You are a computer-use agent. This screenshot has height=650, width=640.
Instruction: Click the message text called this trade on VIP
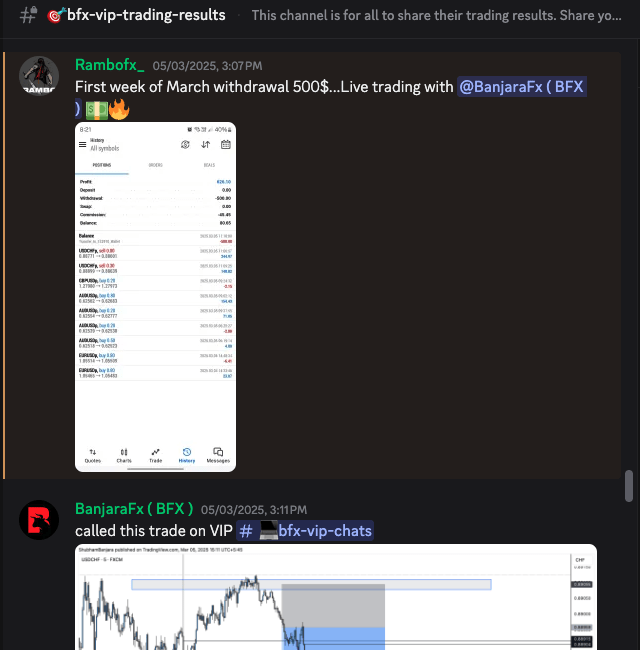[154, 531]
